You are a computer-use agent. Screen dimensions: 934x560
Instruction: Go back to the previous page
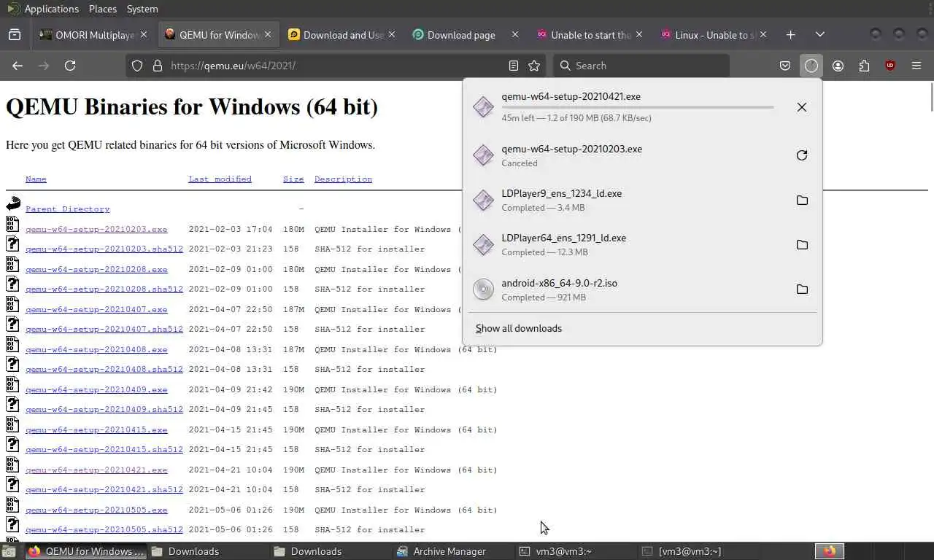18,66
